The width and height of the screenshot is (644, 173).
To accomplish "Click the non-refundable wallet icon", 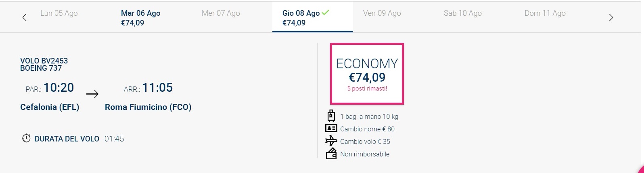I will 331,154.
